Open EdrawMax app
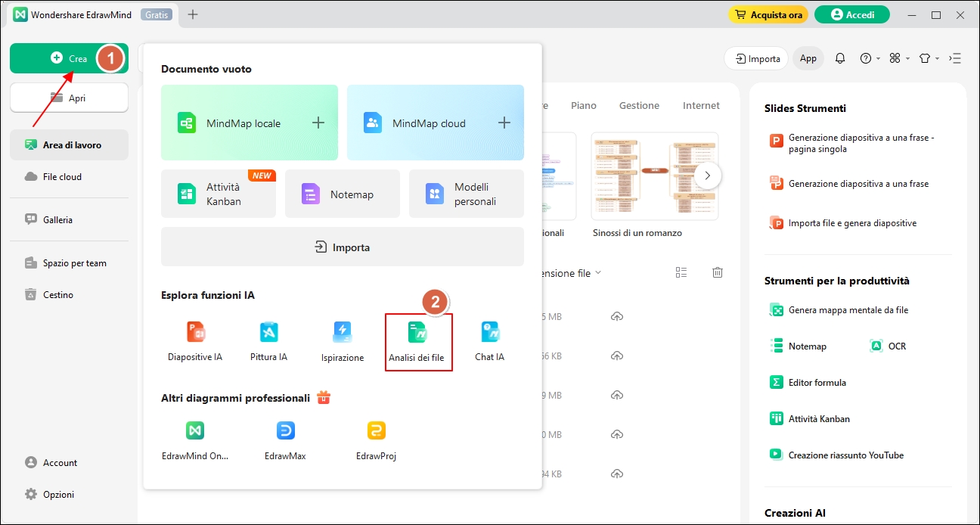This screenshot has height=525, width=980. pos(285,441)
